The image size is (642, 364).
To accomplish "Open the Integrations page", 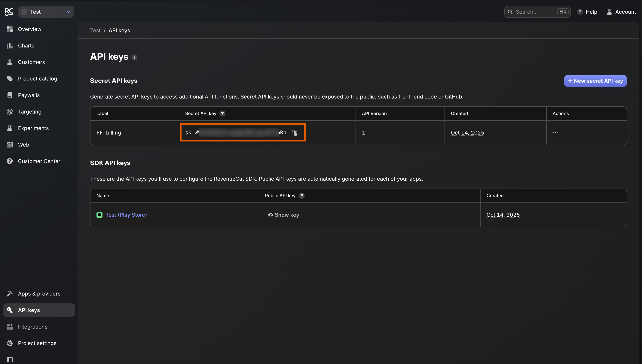I will tap(32, 326).
